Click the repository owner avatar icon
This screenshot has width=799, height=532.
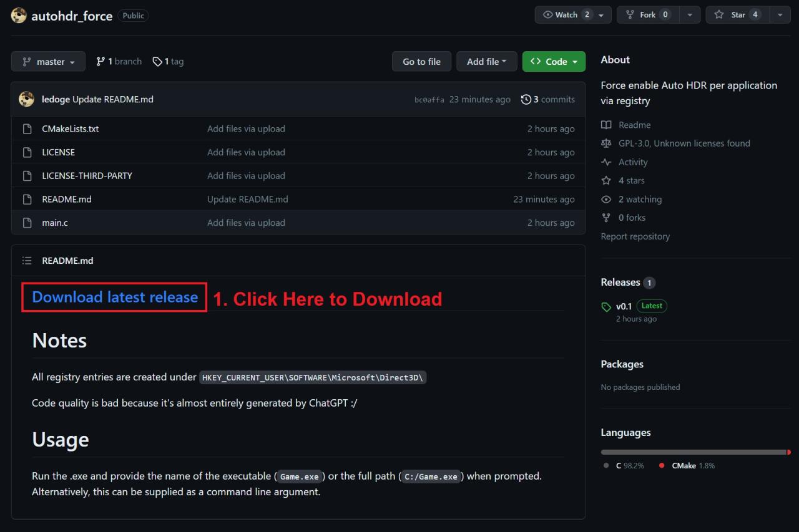pyautogui.click(x=19, y=16)
